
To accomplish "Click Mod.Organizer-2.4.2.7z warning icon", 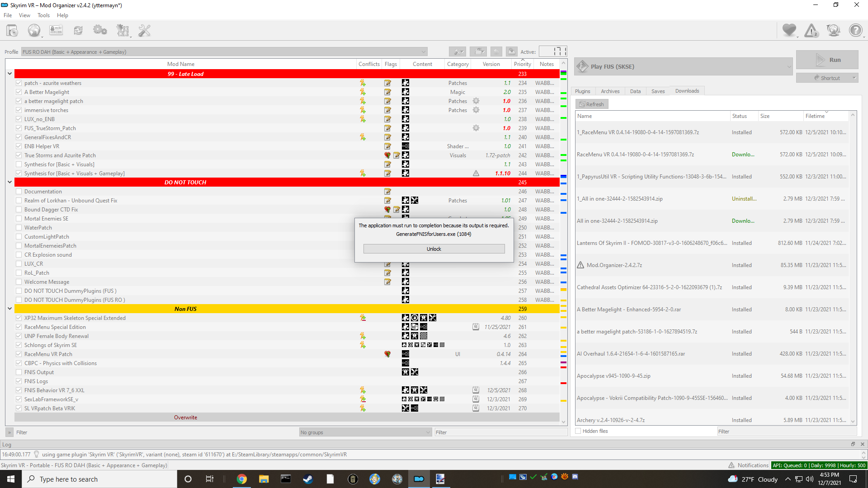I will click(580, 265).
